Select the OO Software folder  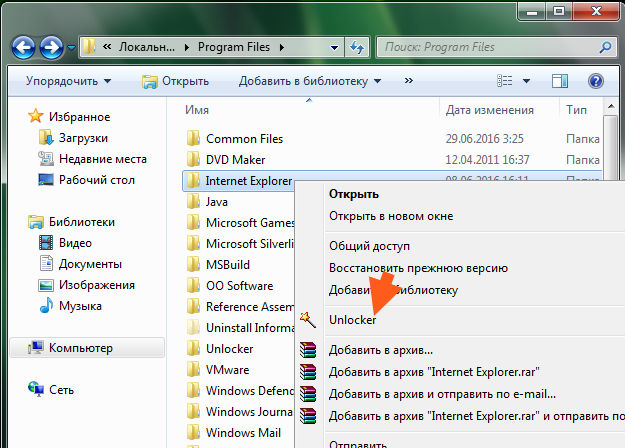(240, 286)
